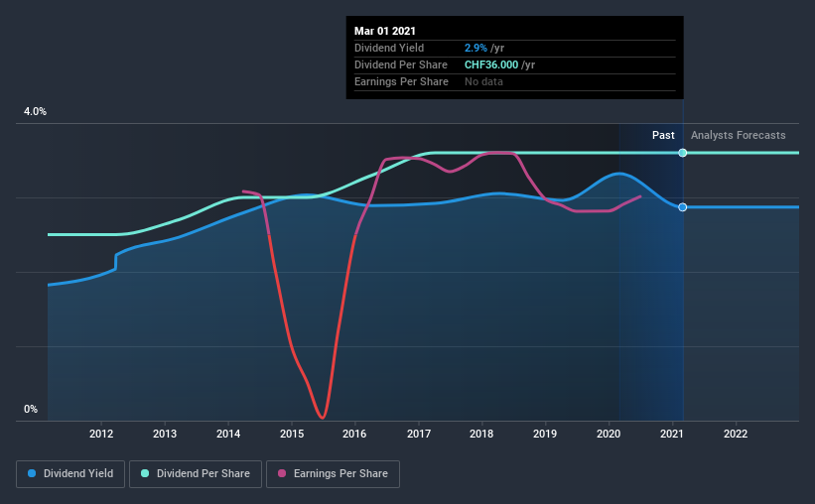Click the pink Earnings Per Share legend dot
815x504 pixels.
point(282,473)
